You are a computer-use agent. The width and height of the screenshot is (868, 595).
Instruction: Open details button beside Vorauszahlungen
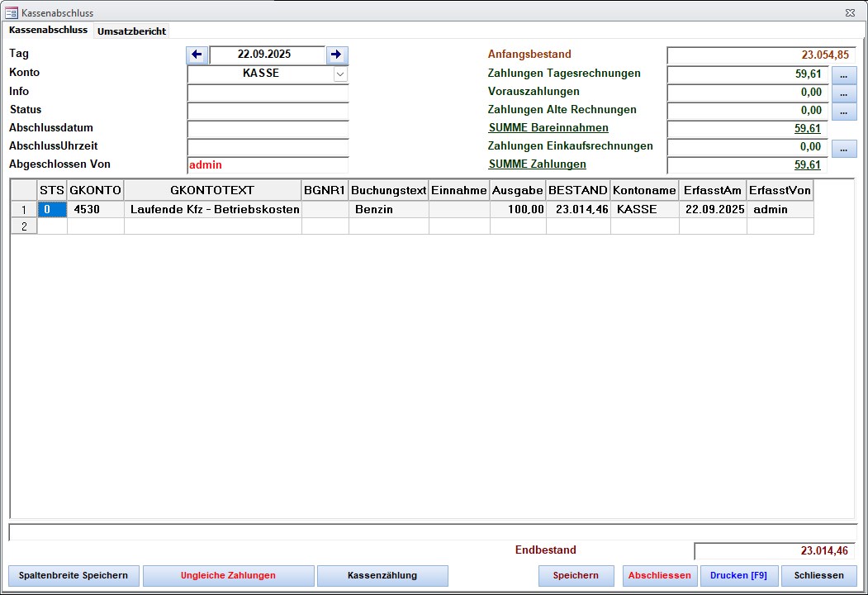(x=843, y=93)
